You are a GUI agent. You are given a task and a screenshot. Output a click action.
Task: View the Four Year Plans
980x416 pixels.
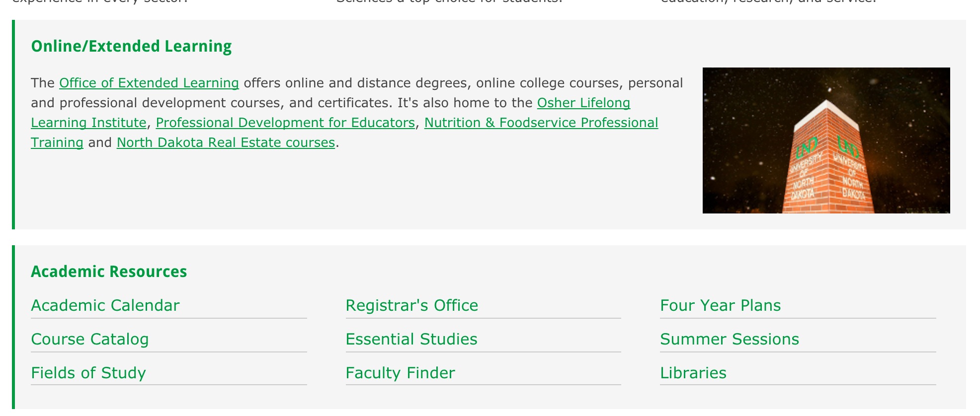pyautogui.click(x=720, y=305)
